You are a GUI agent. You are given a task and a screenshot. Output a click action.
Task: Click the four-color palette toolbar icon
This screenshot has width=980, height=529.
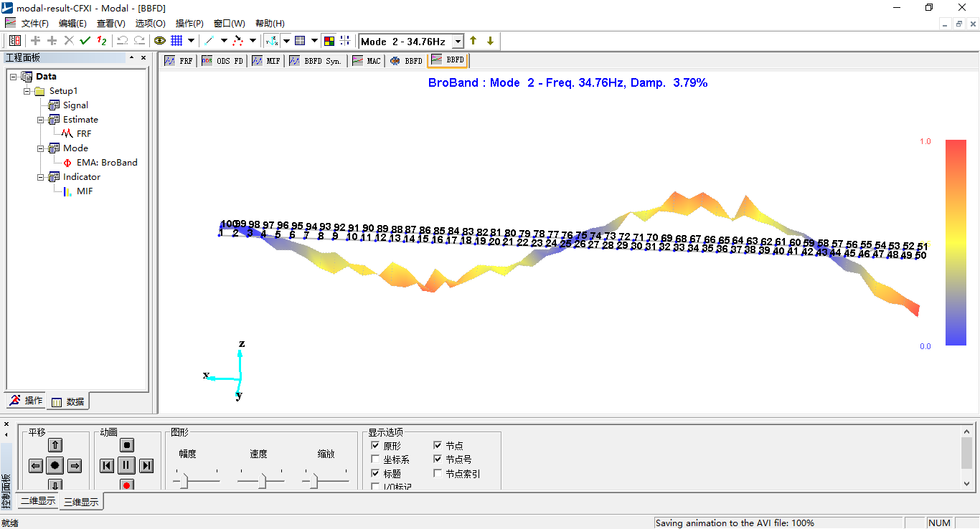329,41
